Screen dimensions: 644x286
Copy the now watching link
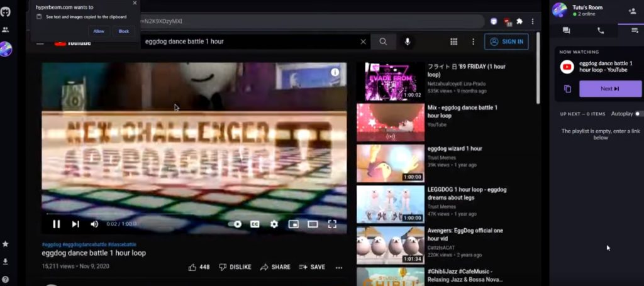(x=568, y=89)
